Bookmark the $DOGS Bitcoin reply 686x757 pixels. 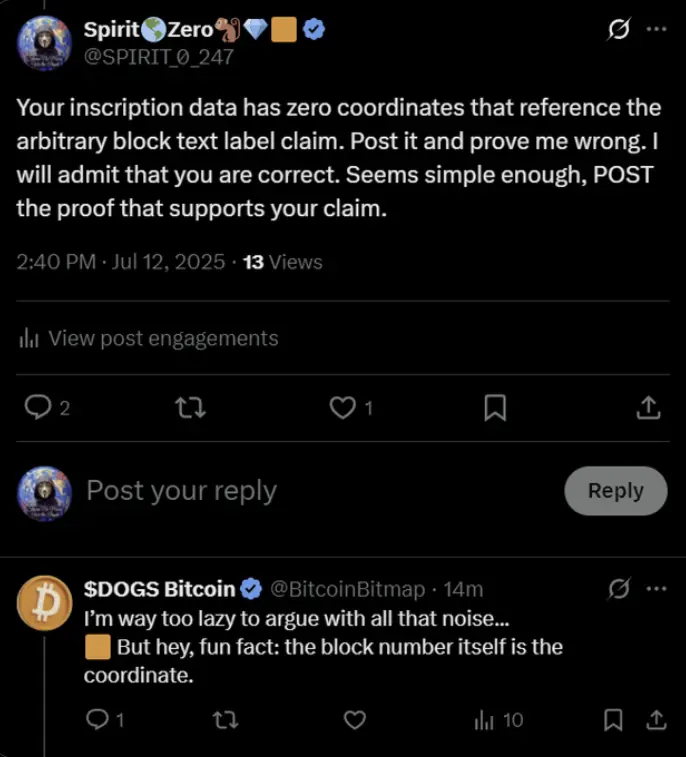613,720
